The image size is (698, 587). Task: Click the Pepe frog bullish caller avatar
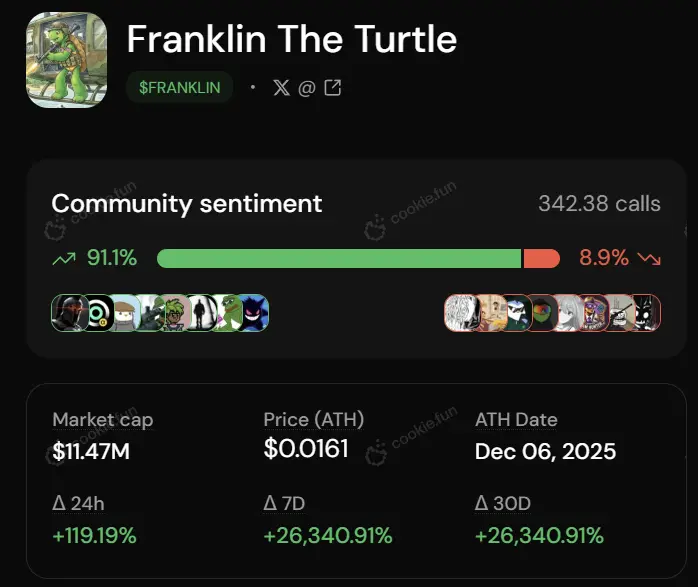pyautogui.click(x=229, y=314)
